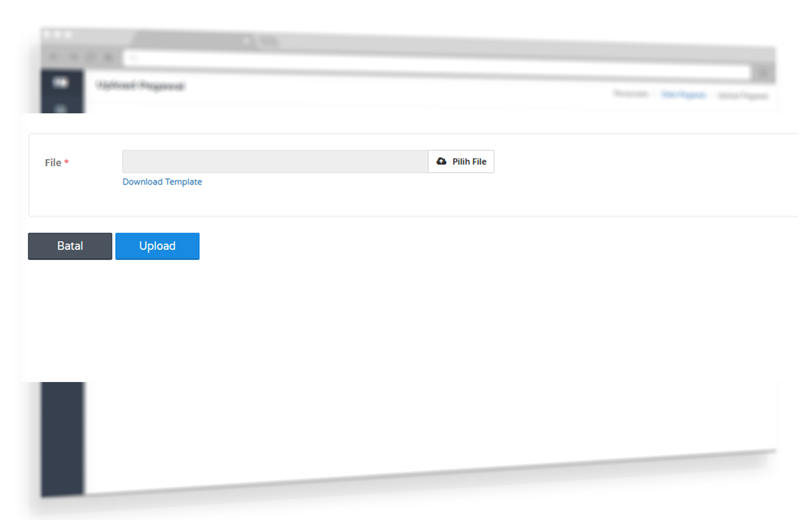Image resolution: width=812 pixels, height=520 pixels.
Task: Click the blue breadcrumb link in the header
Action: coord(683,95)
